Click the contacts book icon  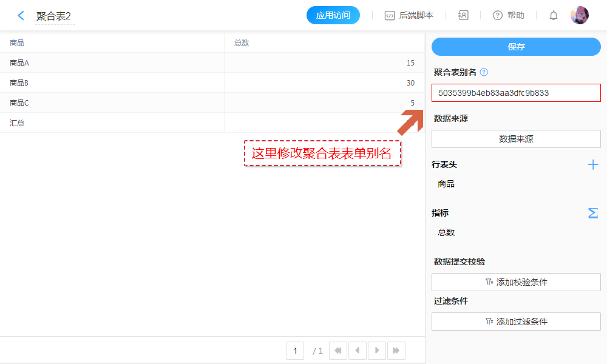(x=463, y=16)
